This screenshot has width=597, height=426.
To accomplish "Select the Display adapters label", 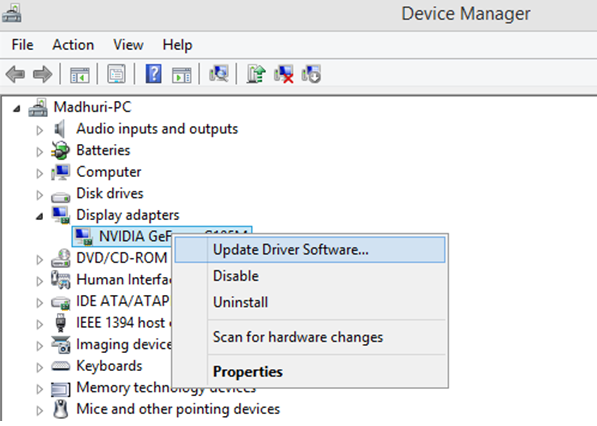I will coord(128,215).
